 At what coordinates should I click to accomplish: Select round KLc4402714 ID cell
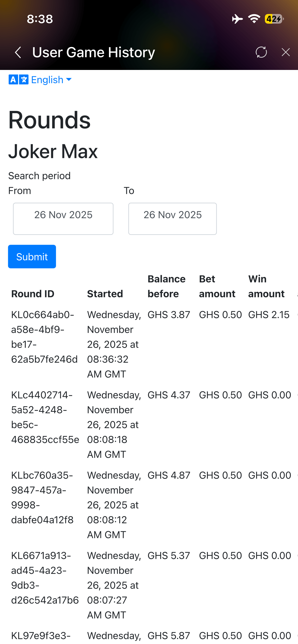pyautogui.click(x=45, y=417)
